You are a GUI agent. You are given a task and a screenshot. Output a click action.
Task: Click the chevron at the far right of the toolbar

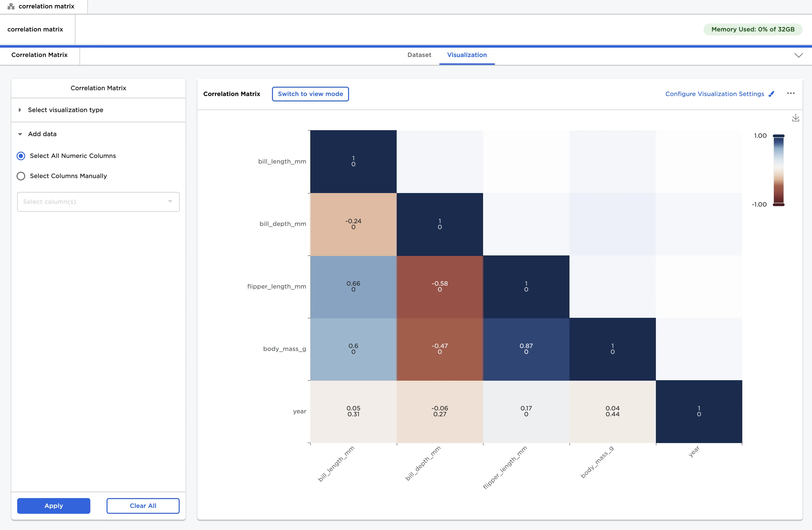point(798,55)
